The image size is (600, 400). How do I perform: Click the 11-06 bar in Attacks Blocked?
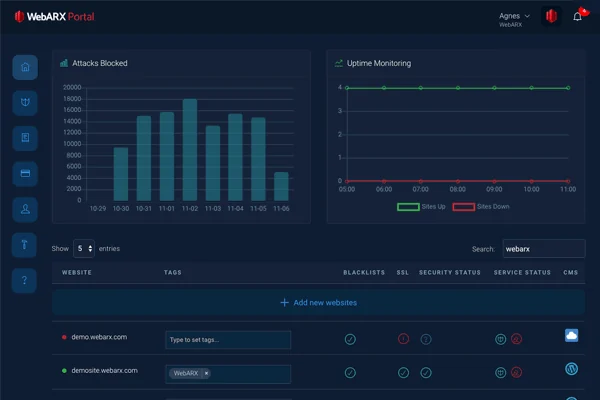tap(281, 186)
